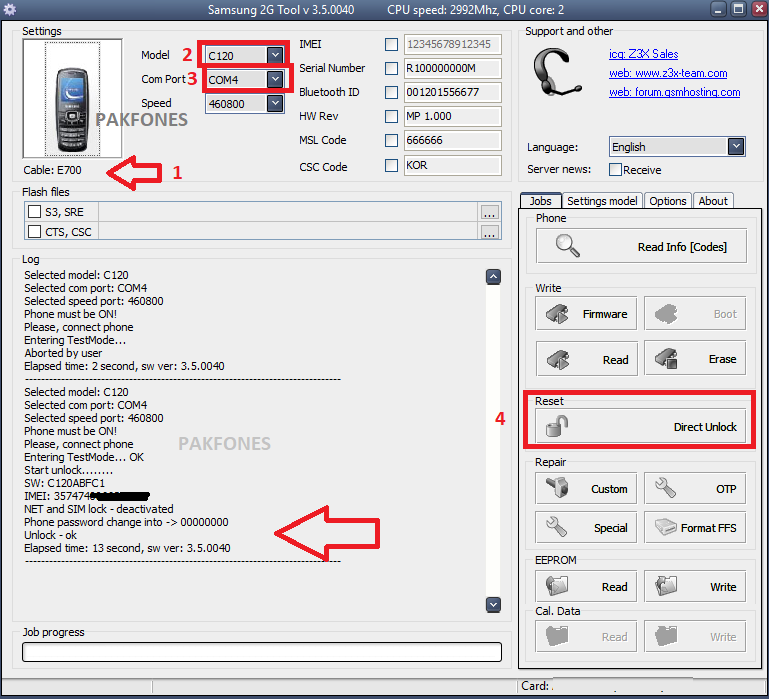Viewport: 769px width, 699px height.
Task: Check the Server news Receive box
Action: (x=615, y=170)
